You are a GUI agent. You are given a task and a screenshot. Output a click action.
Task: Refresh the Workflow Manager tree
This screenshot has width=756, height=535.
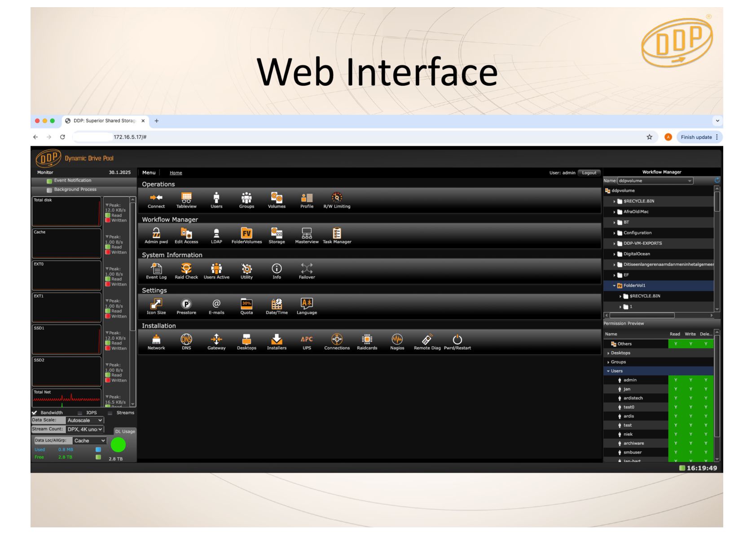tap(717, 180)
